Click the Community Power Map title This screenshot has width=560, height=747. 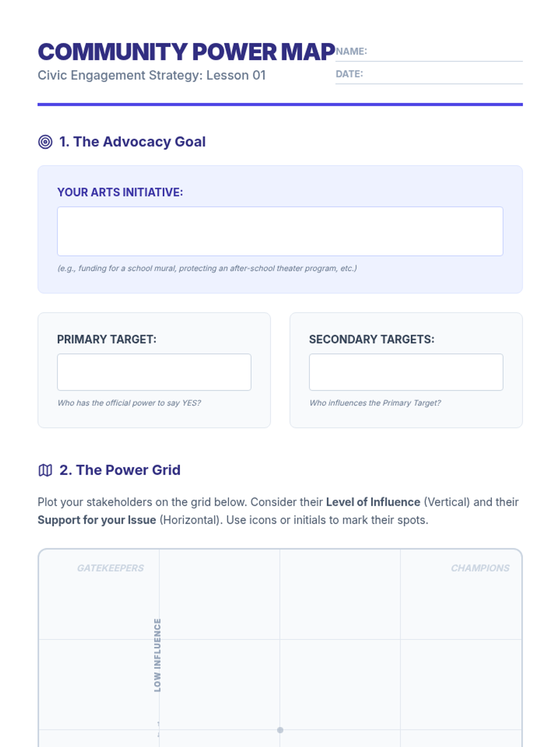point(187,52)
